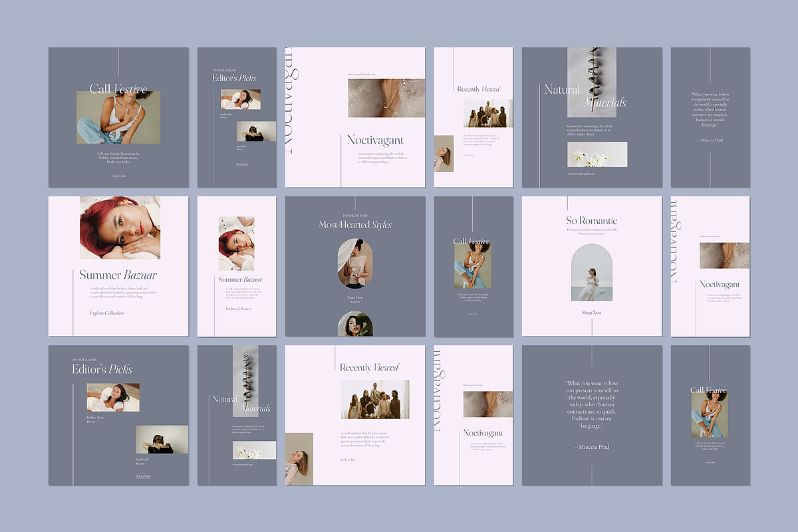Click 'Fauna Dress' caption under oval photo
Viewport: 798px width, 532px height.
(355, 297)
